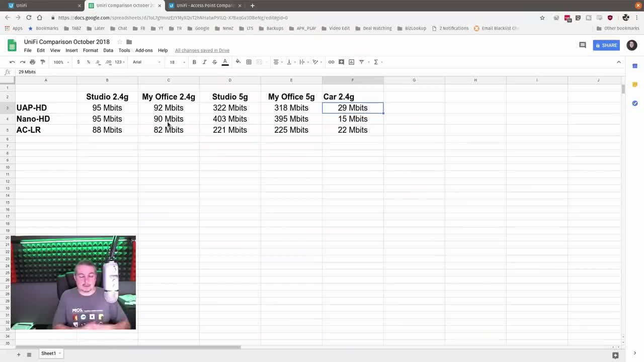Open the comments history icon
Viewport: 644px width, 362px height.
(x=583, y=45)
